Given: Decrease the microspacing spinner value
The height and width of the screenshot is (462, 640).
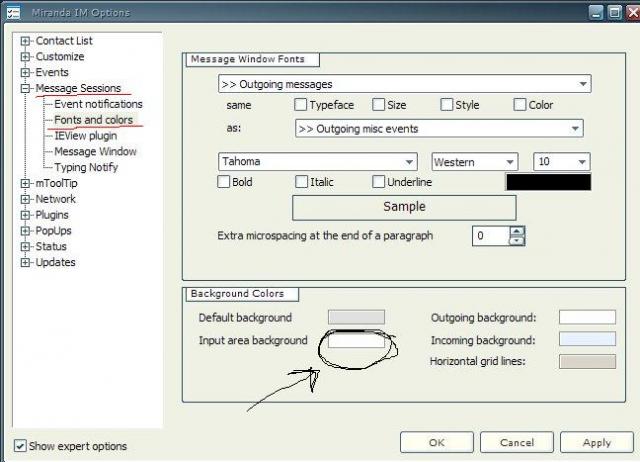Looking at the screenshot, I should [x=517, y=241].
